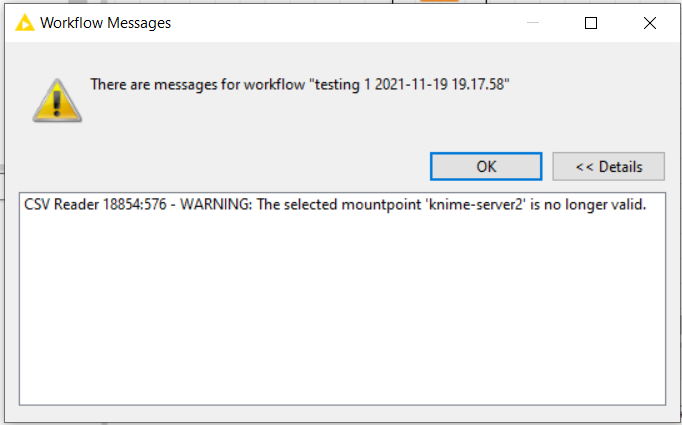Viewport: 682px width, 425px height.
Task: Select the CSV Reader warning line
Action: coord(335,204)
